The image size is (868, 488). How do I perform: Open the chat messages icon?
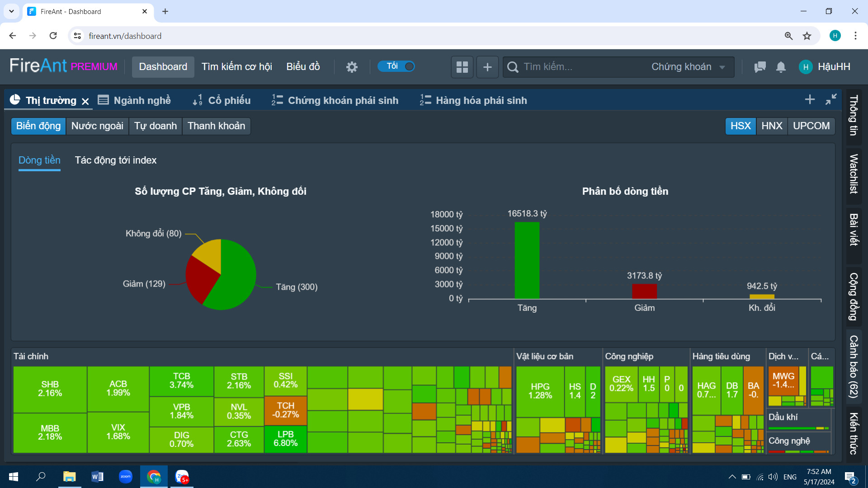760,67
